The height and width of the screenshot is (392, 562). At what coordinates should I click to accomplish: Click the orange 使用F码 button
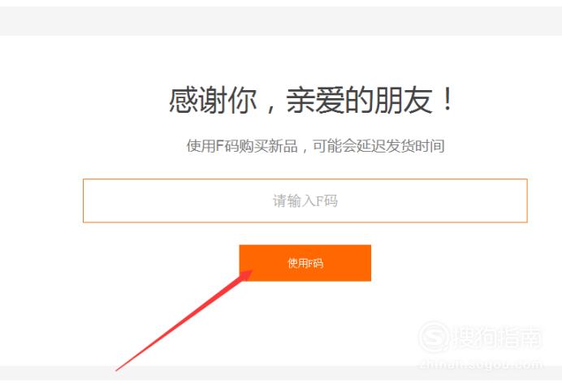point(305,263)
